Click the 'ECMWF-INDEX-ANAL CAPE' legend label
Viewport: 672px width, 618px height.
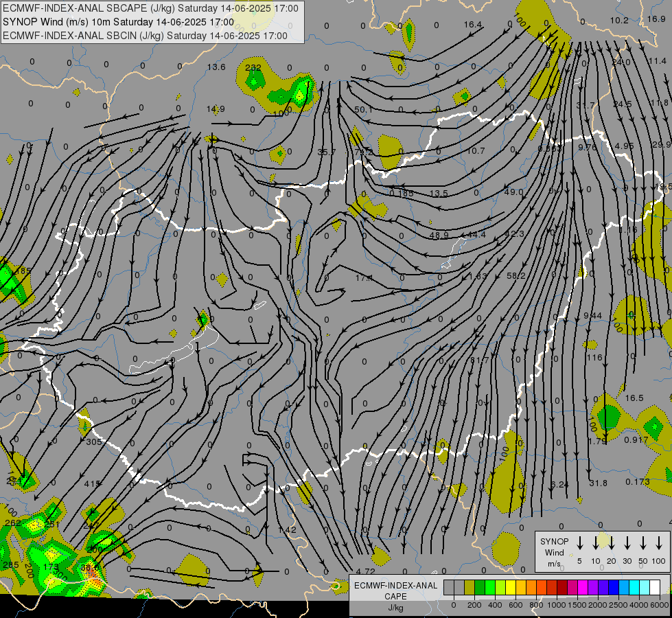[x=395, y=591]
